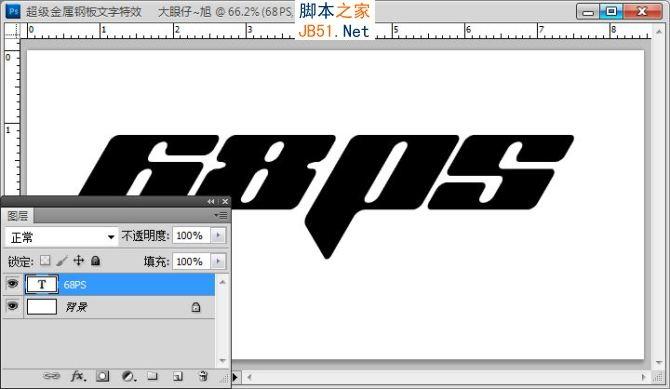
Task: Click layers panel scroll up arrow
Action: point(222,282)
